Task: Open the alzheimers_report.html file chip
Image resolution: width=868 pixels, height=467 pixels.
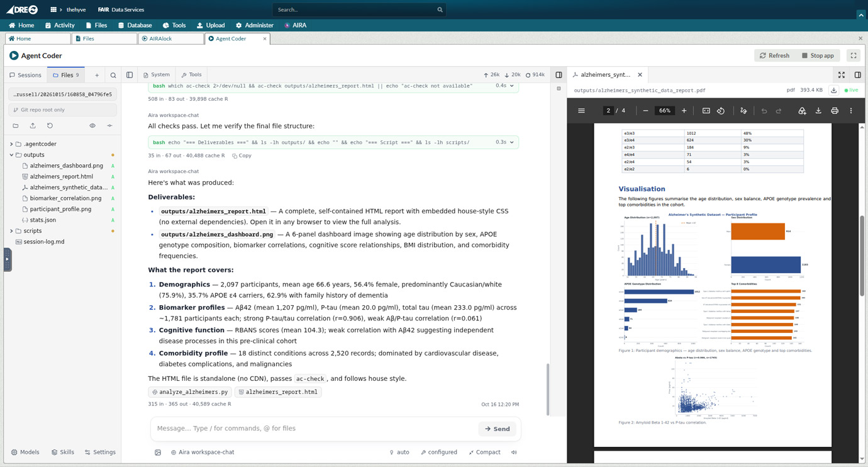Action: 278,391
